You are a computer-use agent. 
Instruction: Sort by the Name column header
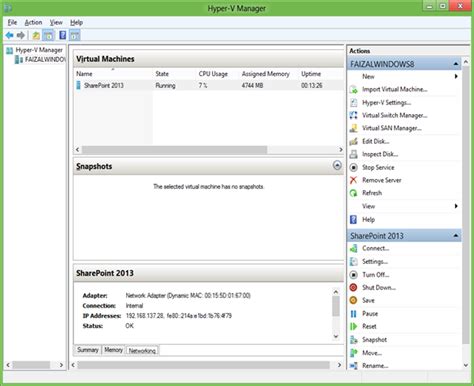pos(84,74)
